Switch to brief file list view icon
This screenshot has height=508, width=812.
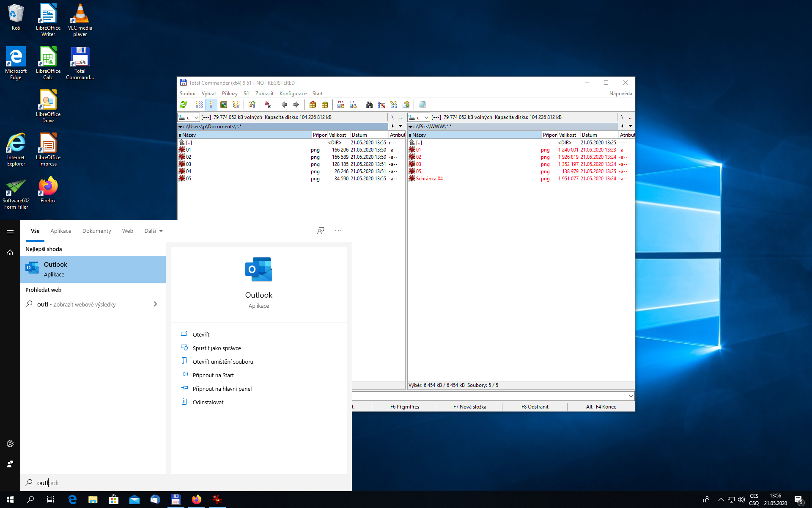(199, 105)
